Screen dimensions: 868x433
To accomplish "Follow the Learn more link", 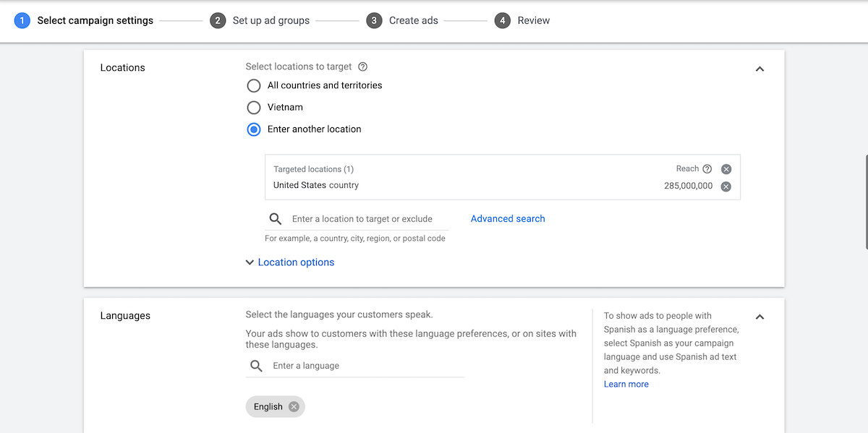I will coord(626,385).
